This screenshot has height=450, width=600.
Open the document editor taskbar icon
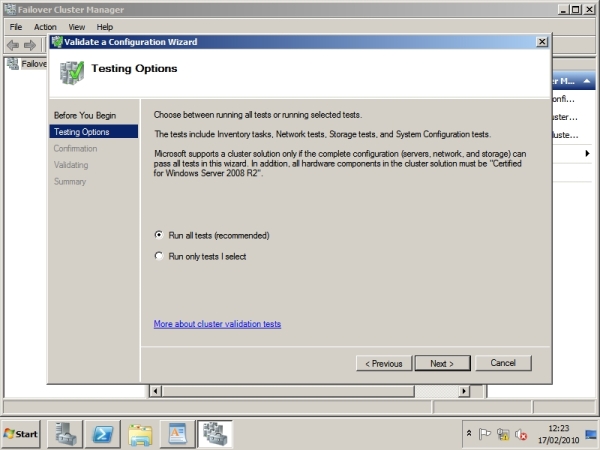tap(178, 434)
